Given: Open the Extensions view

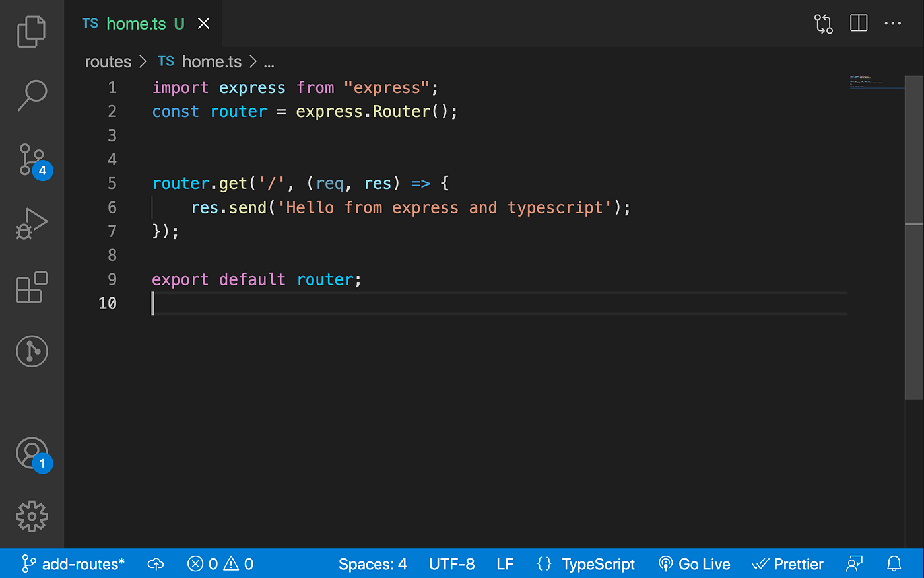Looking at the screenshot, I should 31,287.
